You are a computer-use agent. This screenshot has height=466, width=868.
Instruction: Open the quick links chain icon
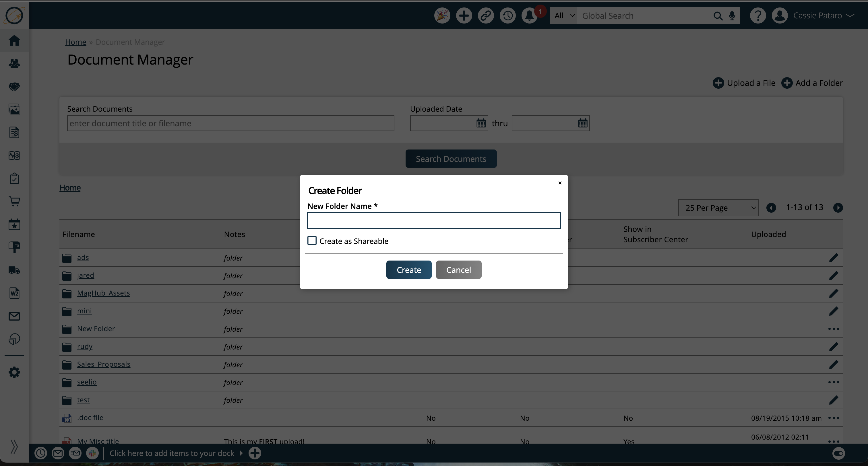[x=486, y=15]
